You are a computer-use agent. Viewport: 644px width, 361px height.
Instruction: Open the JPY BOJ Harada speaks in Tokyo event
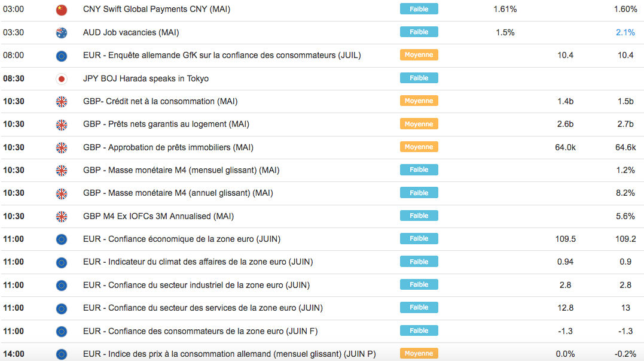click(x=146, y=78)
